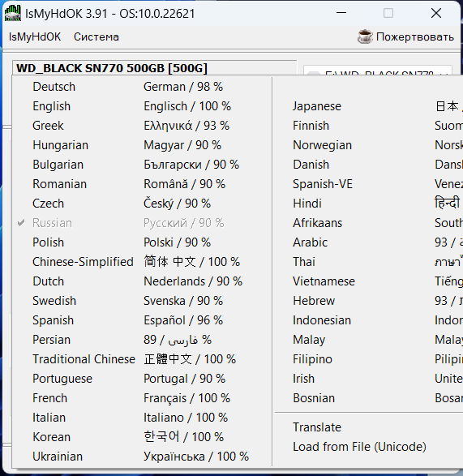Viewport: 463px width, 476px height.
Task: Pick Filipino language entry
Action: [369, 358]
